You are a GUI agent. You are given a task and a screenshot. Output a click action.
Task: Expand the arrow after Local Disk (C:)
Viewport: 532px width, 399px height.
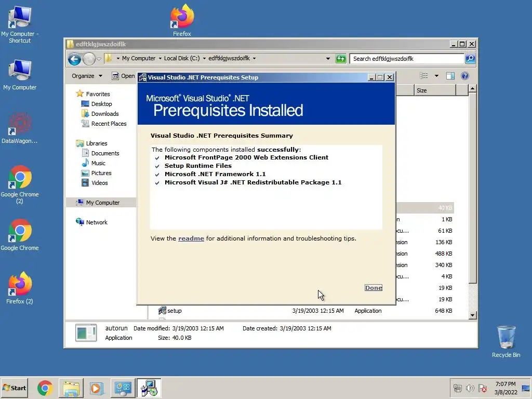coord(204,58)
